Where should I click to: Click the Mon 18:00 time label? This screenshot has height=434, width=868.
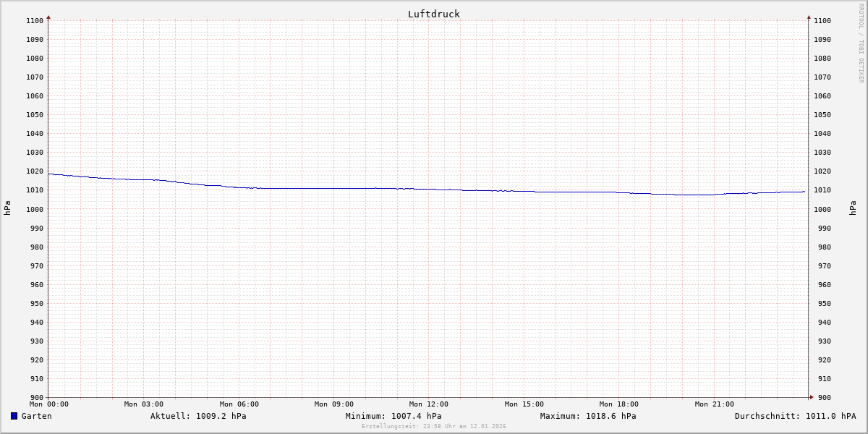[619, 404]
